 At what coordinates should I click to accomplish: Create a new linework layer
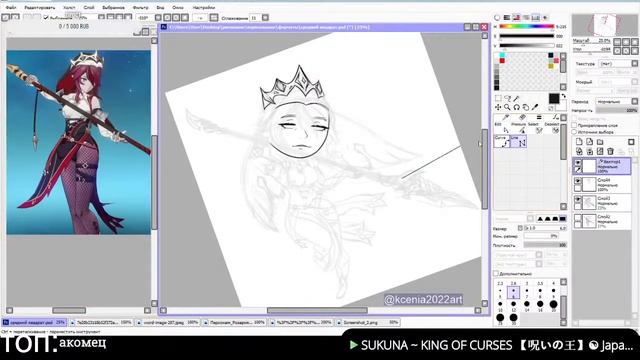click(589, 142)
